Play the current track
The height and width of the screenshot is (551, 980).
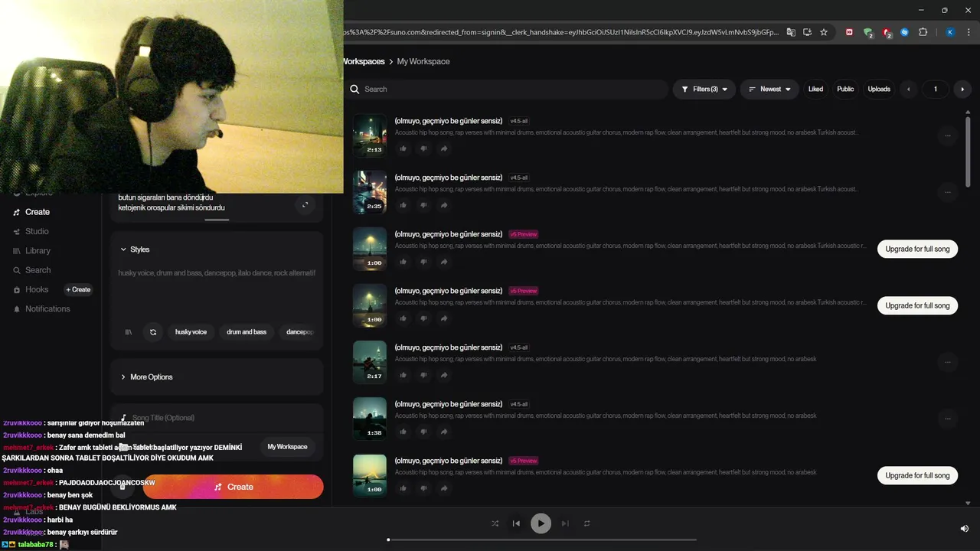541,523
